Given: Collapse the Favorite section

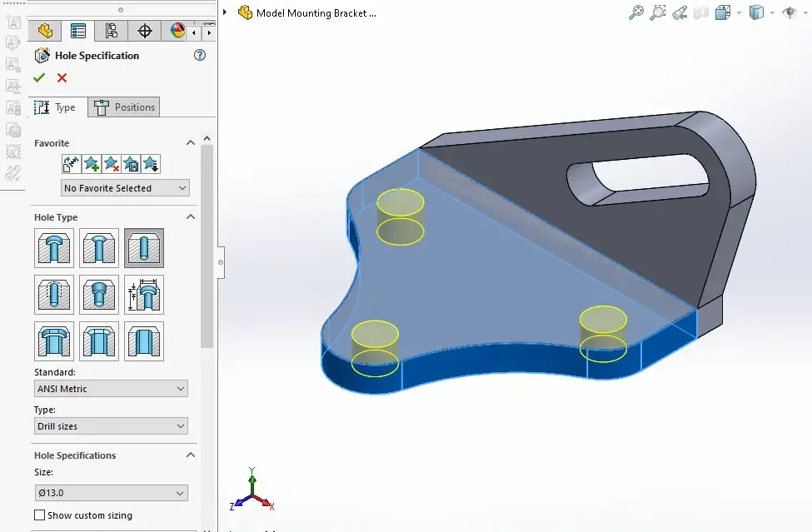Looking at the screenshot, I should point(191,143).
